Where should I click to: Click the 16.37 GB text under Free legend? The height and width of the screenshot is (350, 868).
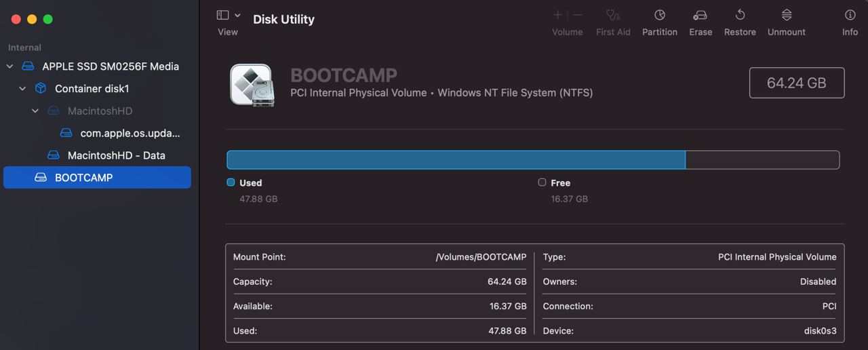[x=569, y=199]
